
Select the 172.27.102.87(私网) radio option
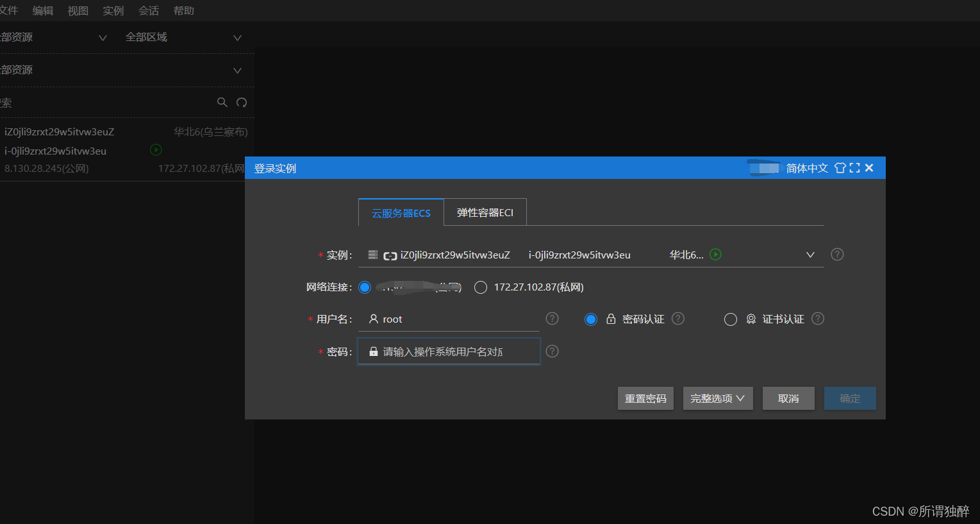(x=481, y=287)
